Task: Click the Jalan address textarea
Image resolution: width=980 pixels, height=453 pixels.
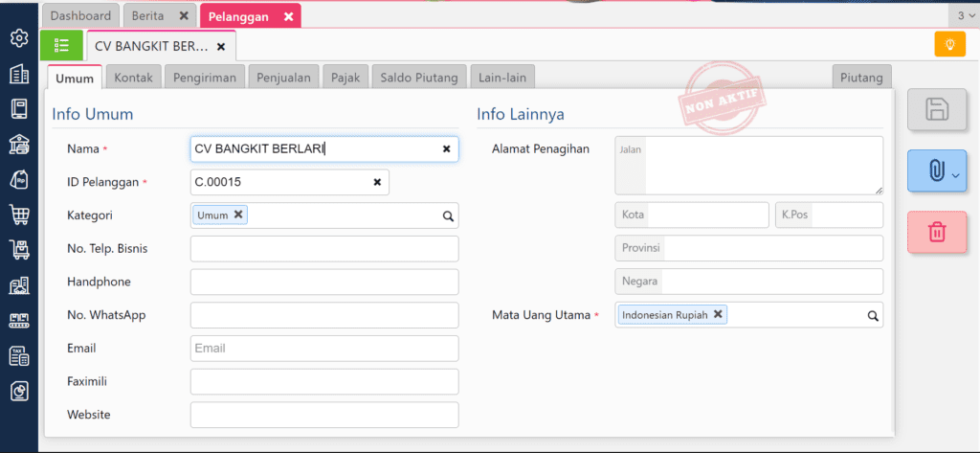Action: point(748,165)
